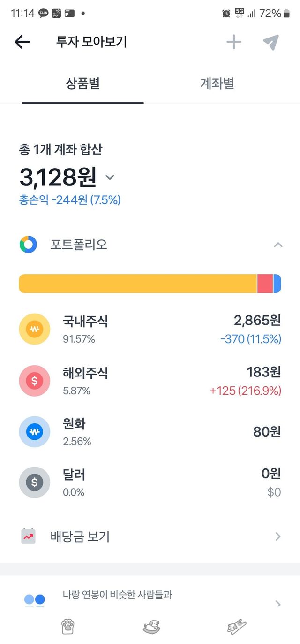Tap the red 해외주식 dollar icon
The height and width of the screenshot is (644, 300).
click(34, 381)
